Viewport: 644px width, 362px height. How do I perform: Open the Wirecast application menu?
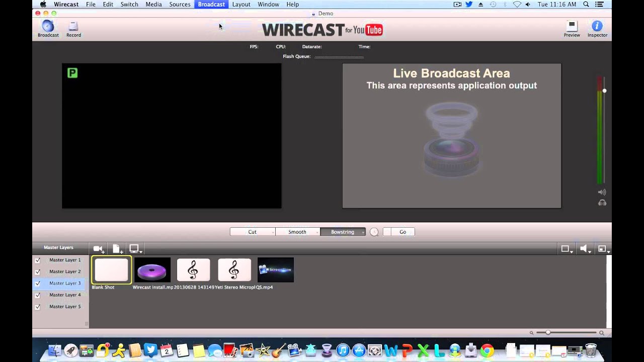pos(65,4)
